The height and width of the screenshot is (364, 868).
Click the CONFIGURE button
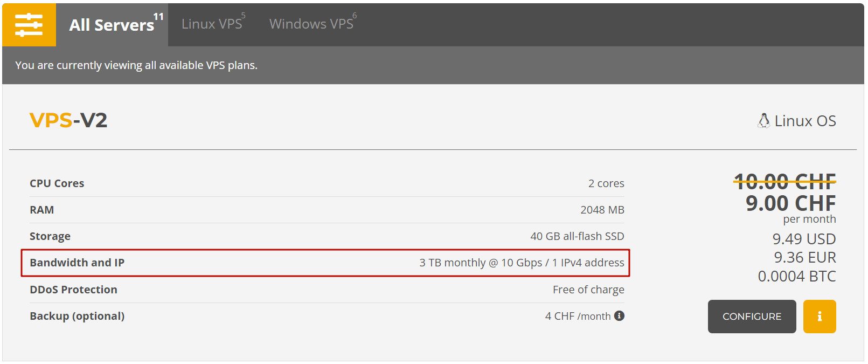(x=752, y=317)
